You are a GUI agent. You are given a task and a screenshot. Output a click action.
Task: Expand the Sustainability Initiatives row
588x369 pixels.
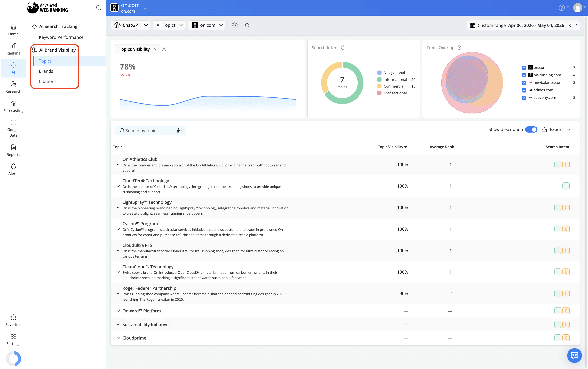(118, 325)
